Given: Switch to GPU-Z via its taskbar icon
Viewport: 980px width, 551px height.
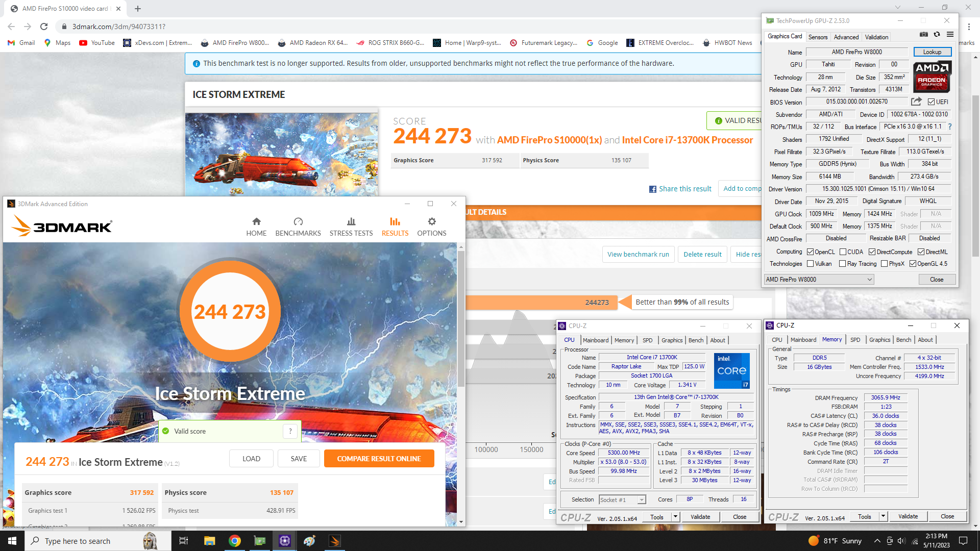Looking at the screenshot, I should [x=260, y=541].
